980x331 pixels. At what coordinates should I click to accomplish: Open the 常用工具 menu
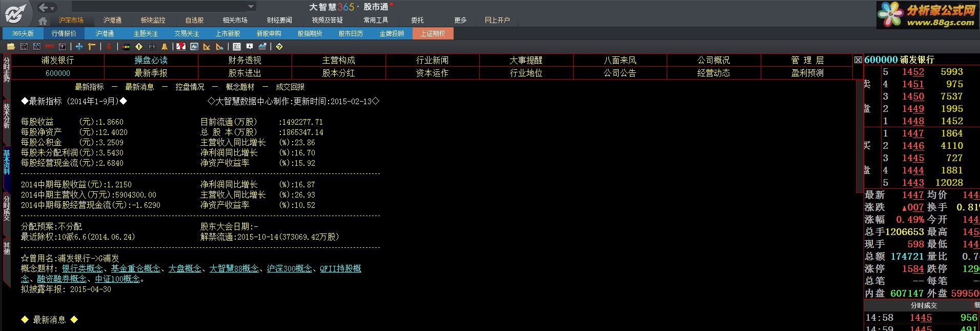[x=376, y=21]
